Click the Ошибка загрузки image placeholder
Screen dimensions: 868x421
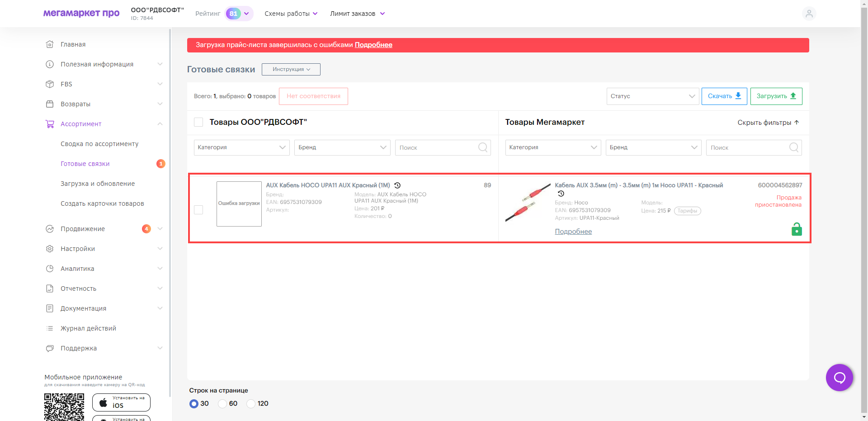[x=239, y=204]
